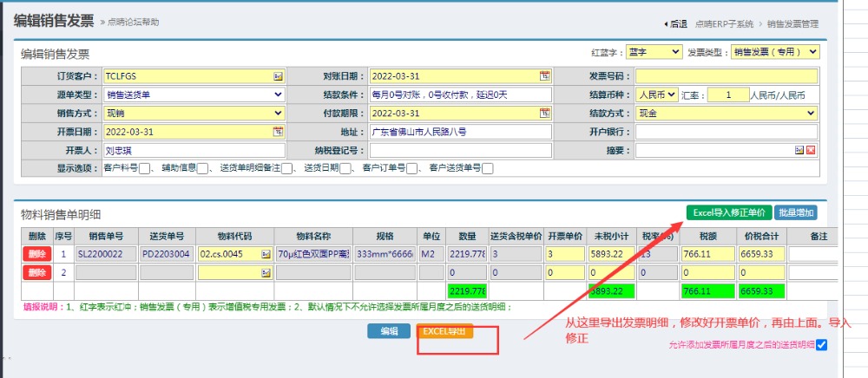Open calendar picker for 付款期限
This screenshot has width=868, height=378.
pyautogui.click(x=544, y=114)
